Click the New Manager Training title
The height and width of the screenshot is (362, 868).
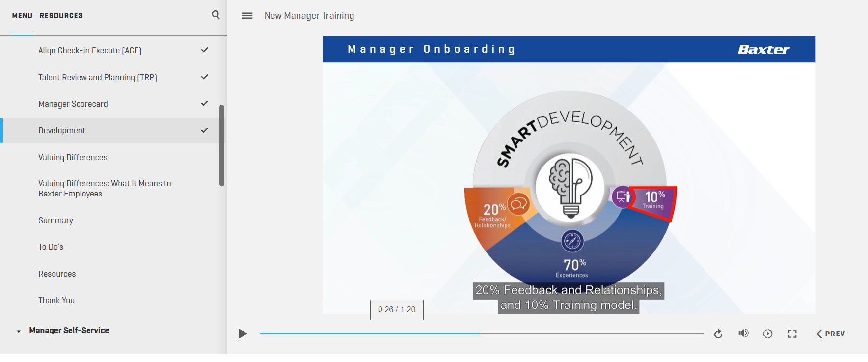(309, 16)
